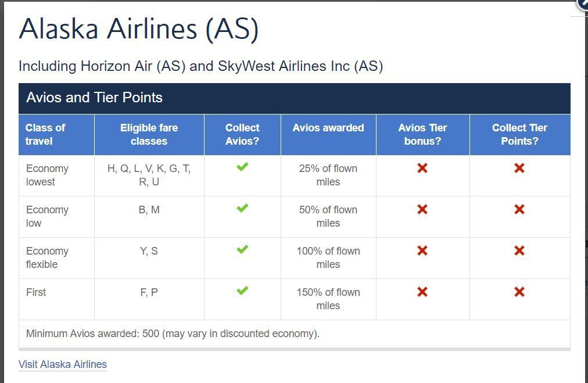Click Avios Tier bonus red cross for Economy flexible

pos(422,250)
